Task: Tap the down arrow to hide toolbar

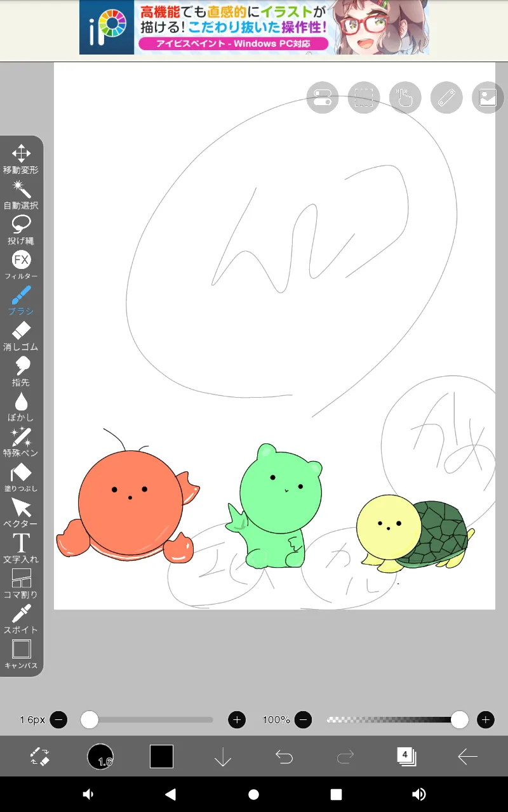Action: coord(223,756)
